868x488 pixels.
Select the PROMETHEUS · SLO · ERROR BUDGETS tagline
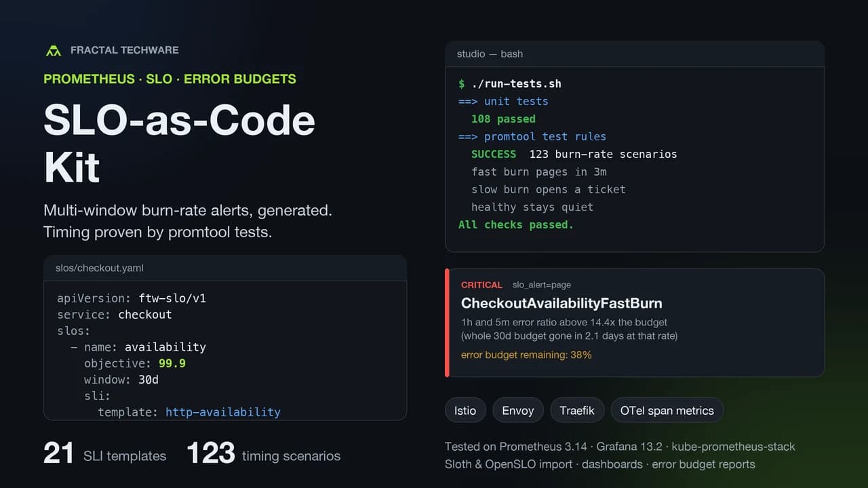tap(170, 79)
